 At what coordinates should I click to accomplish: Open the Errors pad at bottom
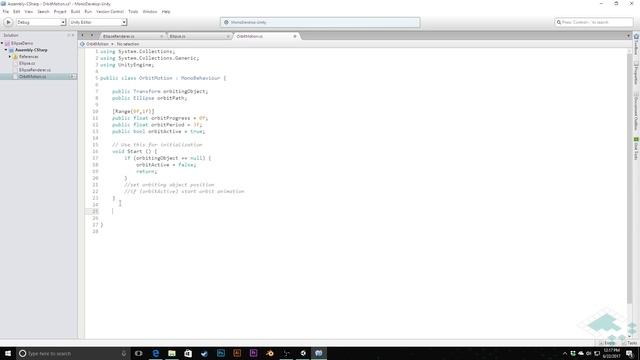coord(607,343)
